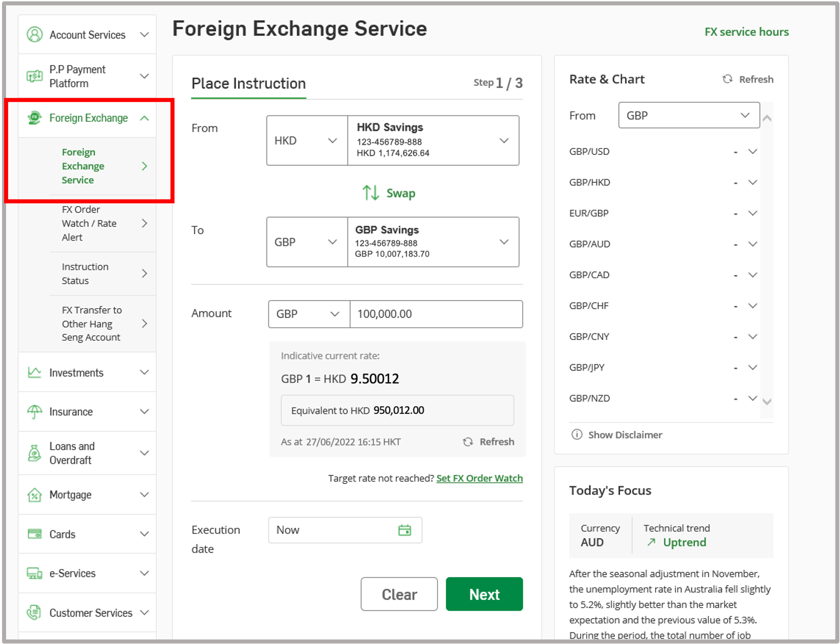The width and height of the screenshot is (840, 644).
Task: Select the Place Instruction tab
Action: [248, 84]
